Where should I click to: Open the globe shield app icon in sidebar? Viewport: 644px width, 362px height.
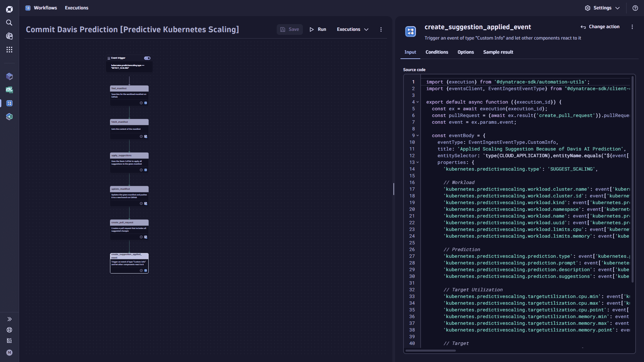point(9,117)
